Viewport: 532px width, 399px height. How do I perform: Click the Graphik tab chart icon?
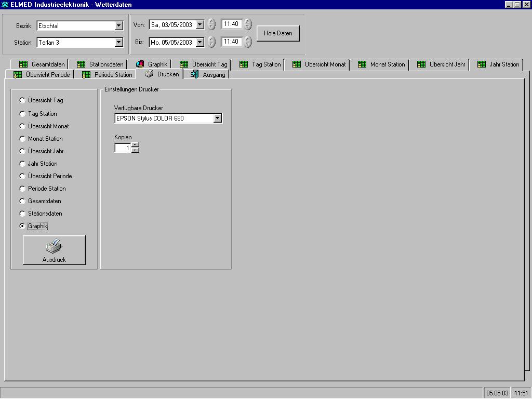pos(140,64)
